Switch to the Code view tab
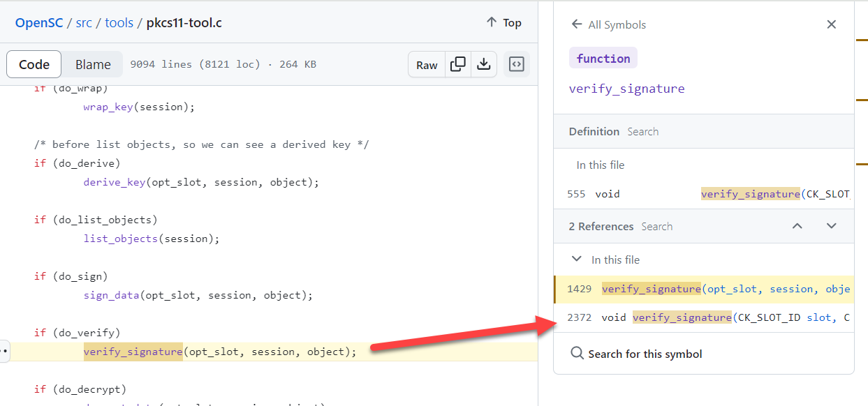Viewport: 868px width, 406px height. 34,65
